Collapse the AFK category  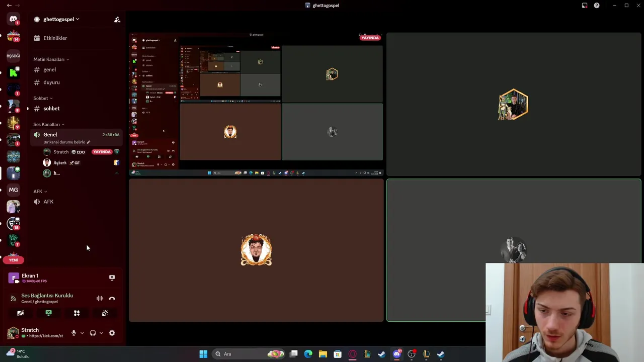[40, 192]
